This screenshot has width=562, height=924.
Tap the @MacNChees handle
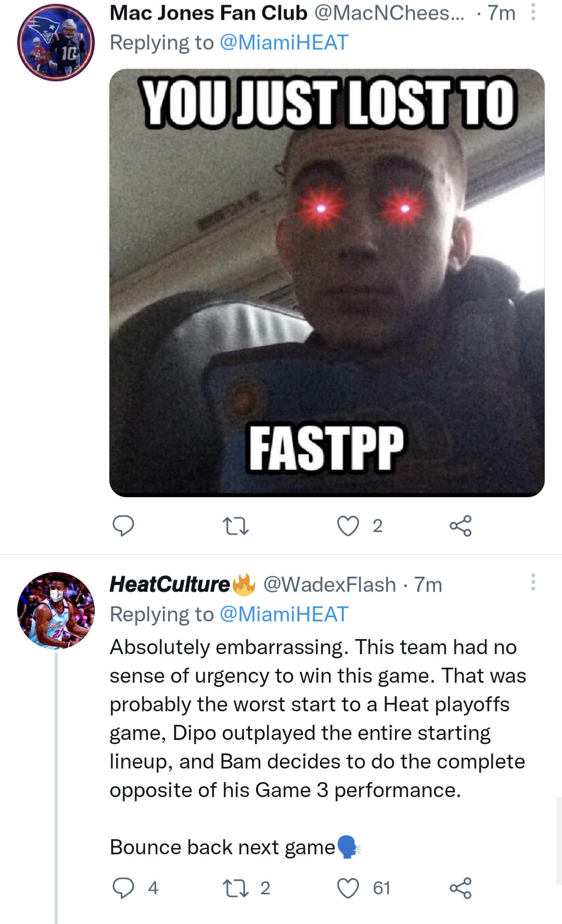(389, 13)
